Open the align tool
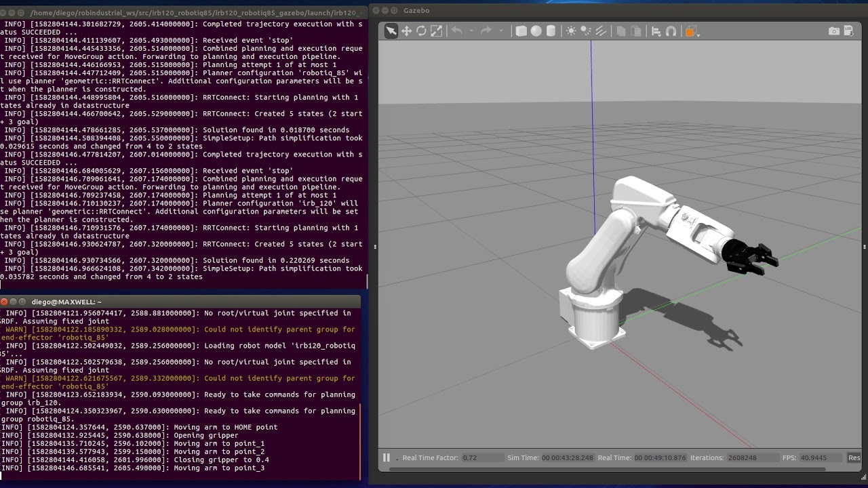868x488 pixels. pos(656,31)
